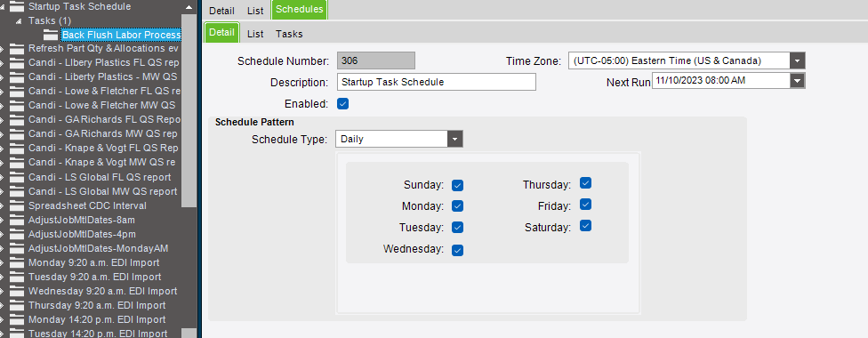The image size is (868, 338).
Task: Open the Tasks sub-tab
Action: 290,34
